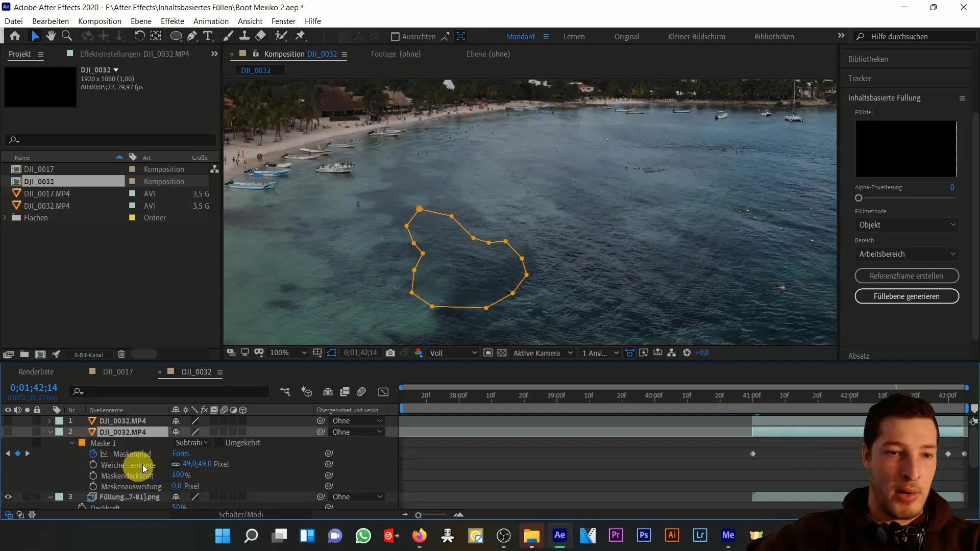Click the timeline zoom slider handle
The height and width of the screenshot is (551, 980).
418,515
